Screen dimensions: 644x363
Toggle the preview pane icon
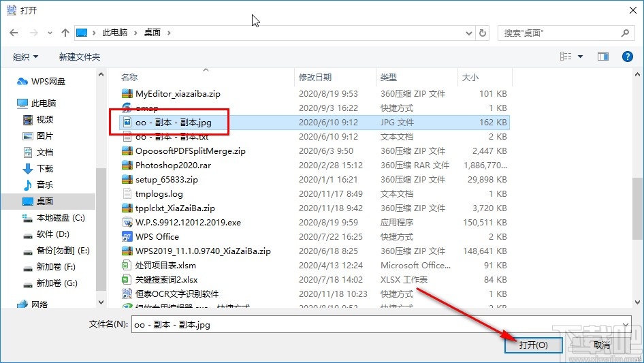click(603, 57)
